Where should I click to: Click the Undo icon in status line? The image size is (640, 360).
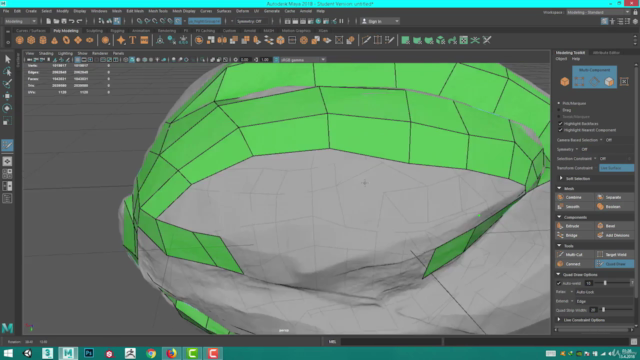point(71,21)
